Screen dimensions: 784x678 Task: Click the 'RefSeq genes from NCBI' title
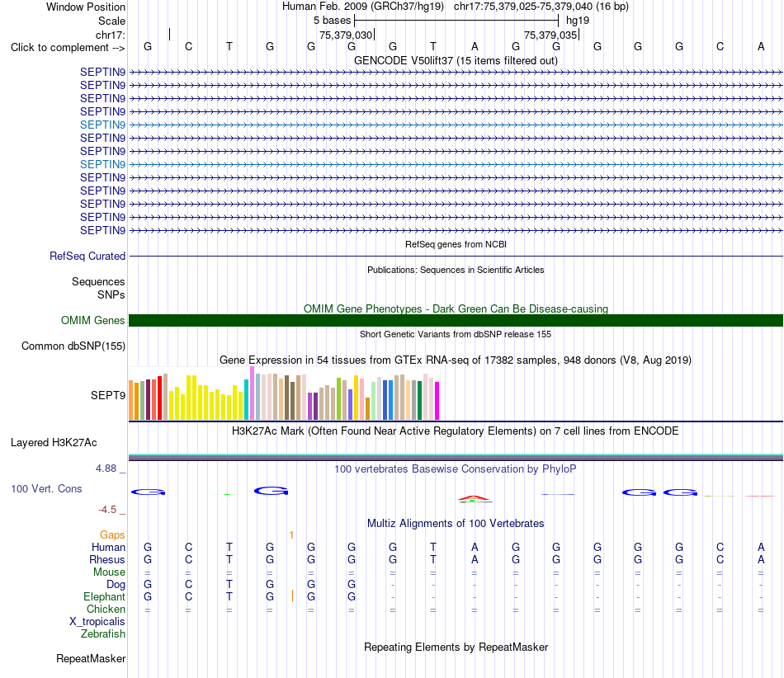(x=456, y=244)
